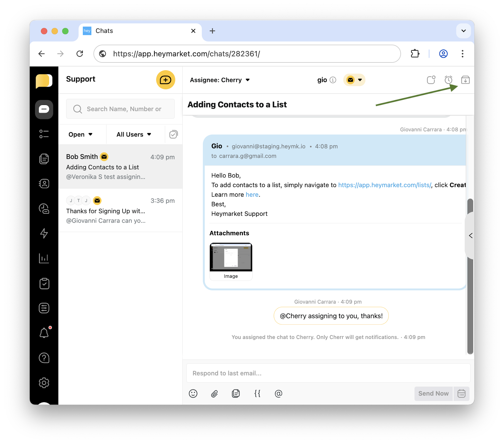Mention a teammate with the @ icon
This screenshot has width=504, height=444.
(278, 394)
